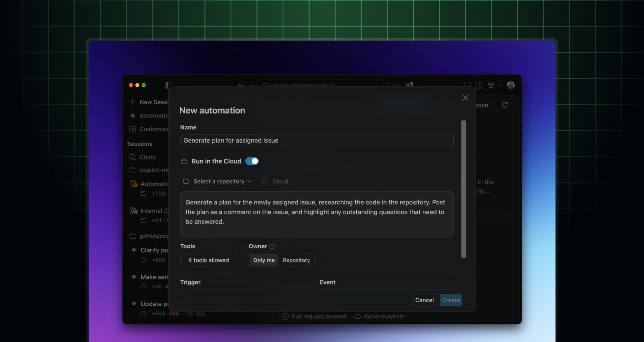Select the Automatic session with +100 changes
The width and height of the screenshot is (644, 342).
pos(149,188)
